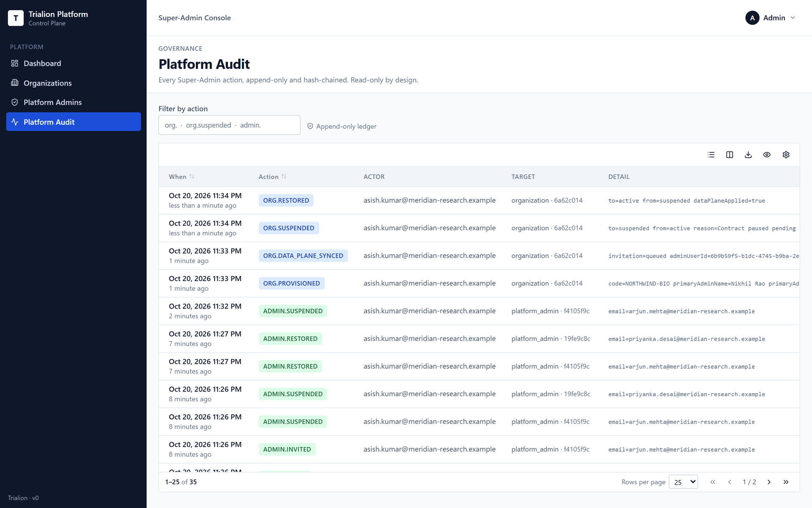This screenshot has height=508, width=812.
Task: Click the Platform Admins shield icon
Action: click(15, 102)
